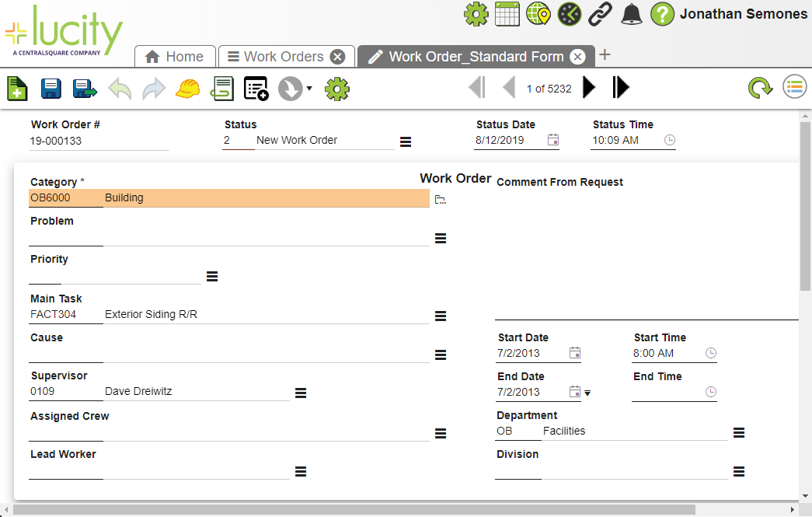Open the Supervisor pick list

[x=301, y=393]
